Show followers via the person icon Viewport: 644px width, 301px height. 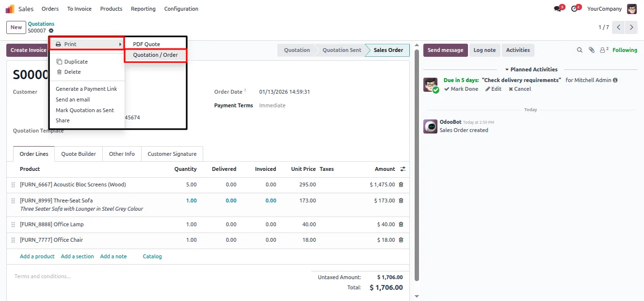(x=604, y=50)
